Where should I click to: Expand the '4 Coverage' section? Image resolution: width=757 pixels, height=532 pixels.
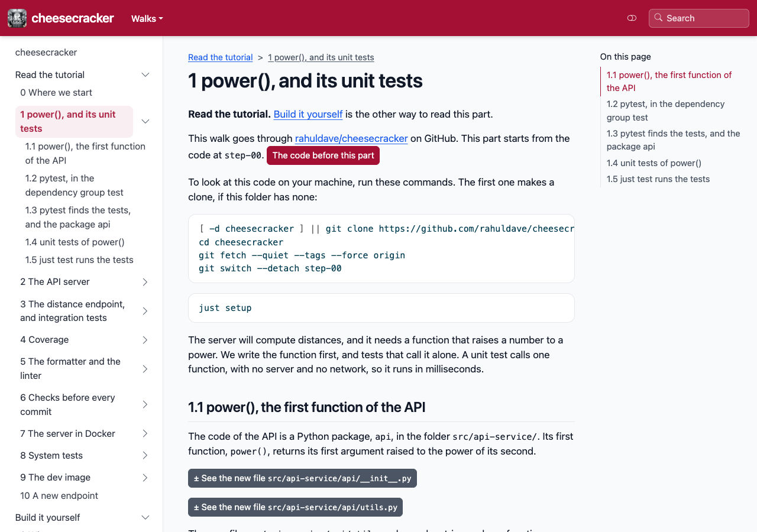(x=145, y=340)
